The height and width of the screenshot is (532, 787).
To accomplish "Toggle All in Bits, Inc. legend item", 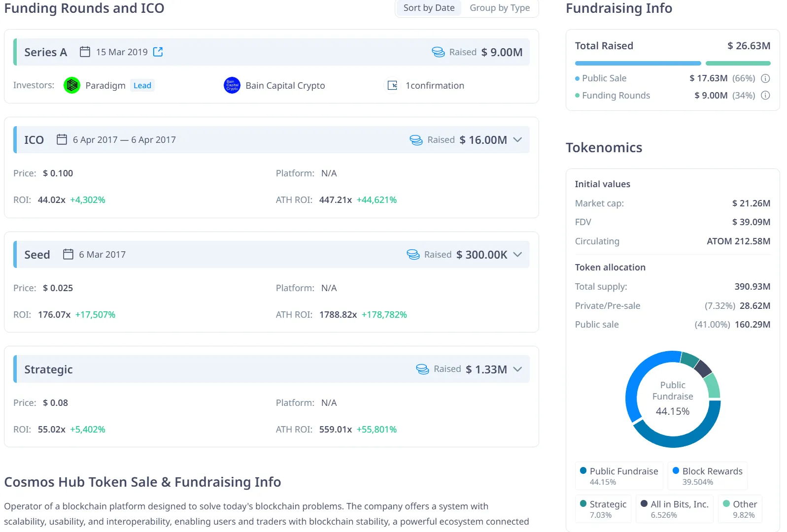I will (x=674, y=508).
